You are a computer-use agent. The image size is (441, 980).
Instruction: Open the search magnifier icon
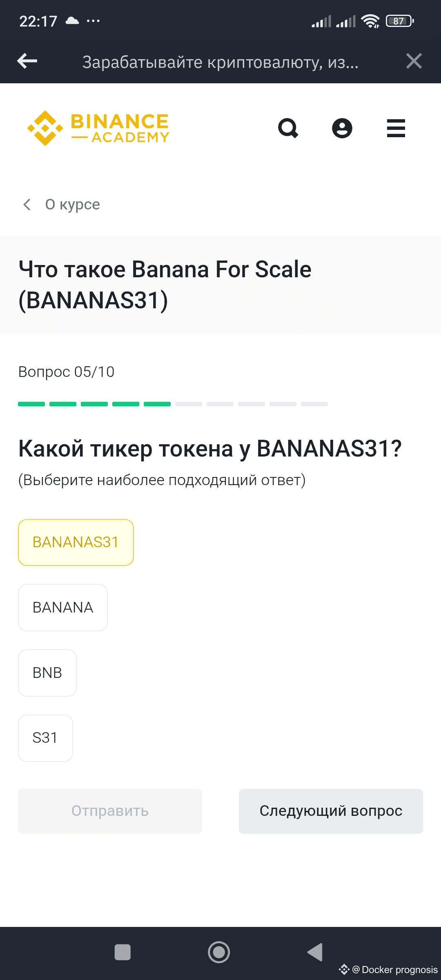[288, 128]
